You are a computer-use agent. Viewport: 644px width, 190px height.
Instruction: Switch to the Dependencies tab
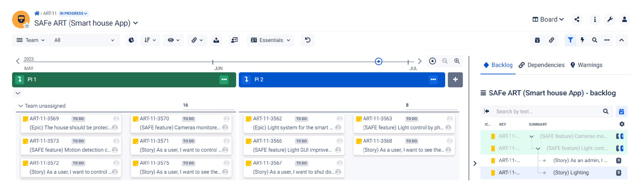542,65
